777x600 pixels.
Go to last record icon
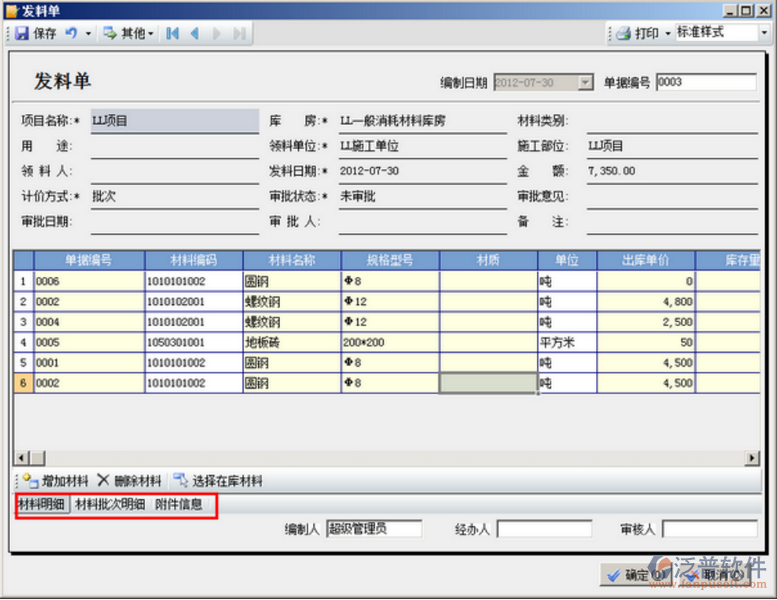(x=240, y=33)
